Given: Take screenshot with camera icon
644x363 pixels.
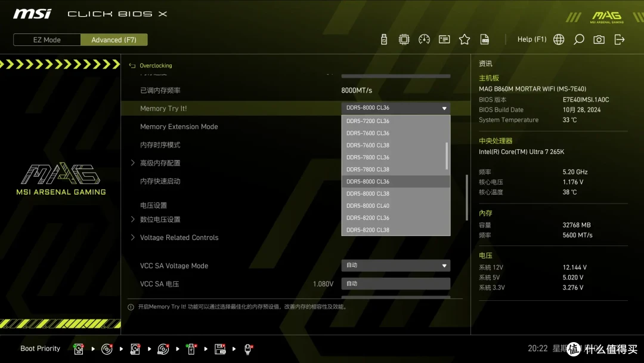Looking at the screenshot, I should 599,39.
